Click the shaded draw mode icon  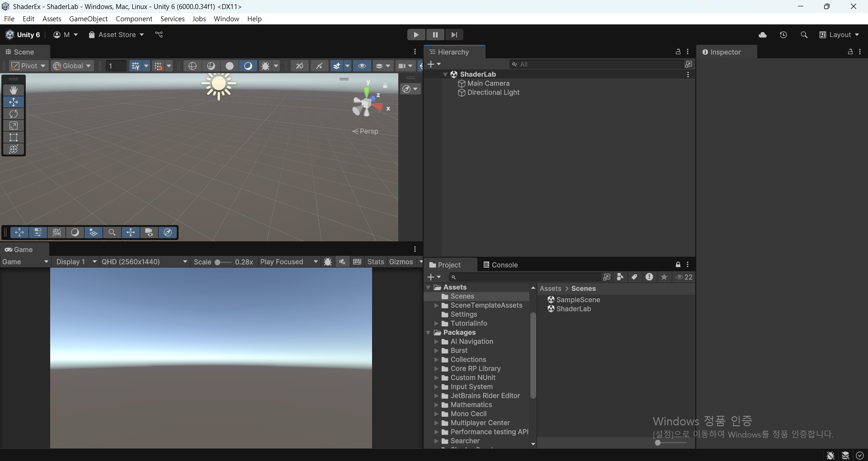[x=248, y=66]
